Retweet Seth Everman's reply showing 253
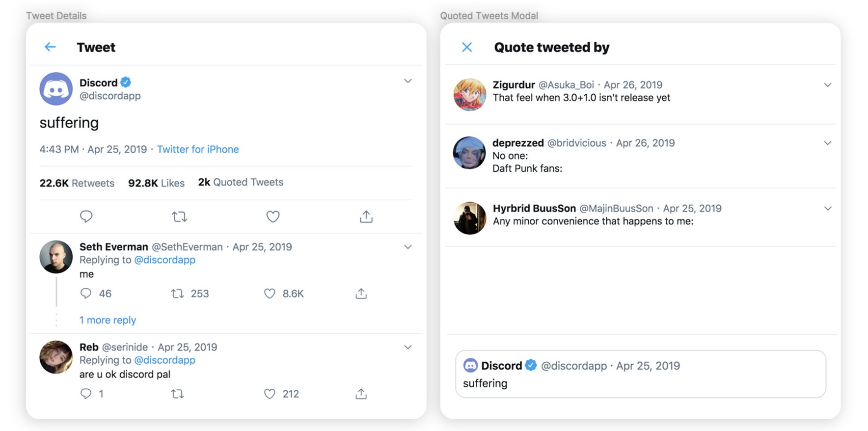 click(x=177, y=294)
